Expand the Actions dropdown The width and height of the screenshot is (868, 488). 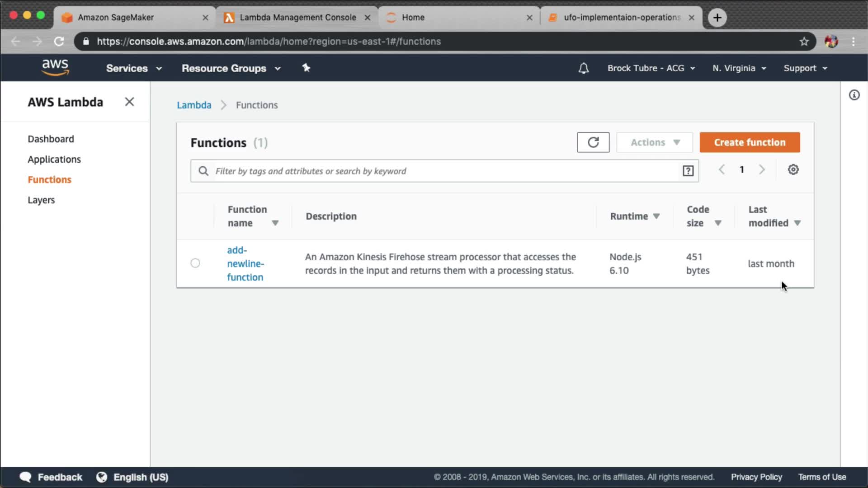(654, 142)
